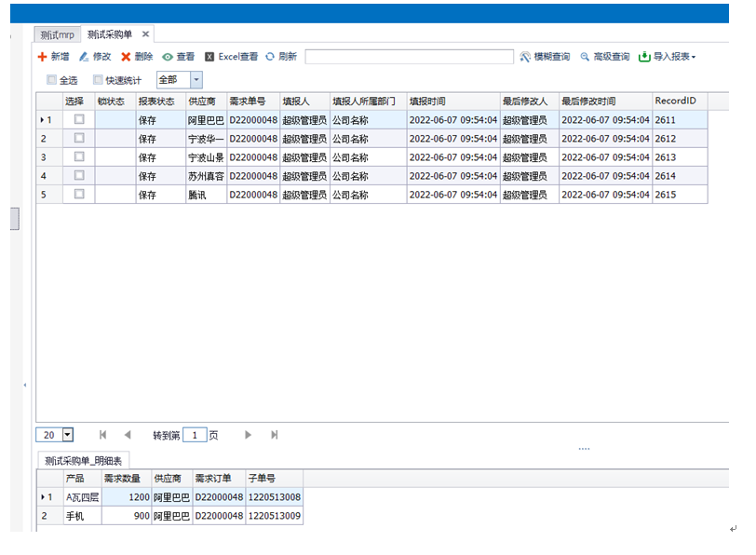Image resolution: width=756 pixels, height=555 pixels.
Task: Check the selection box for 阿里巴巴 row
Action: 79,119
